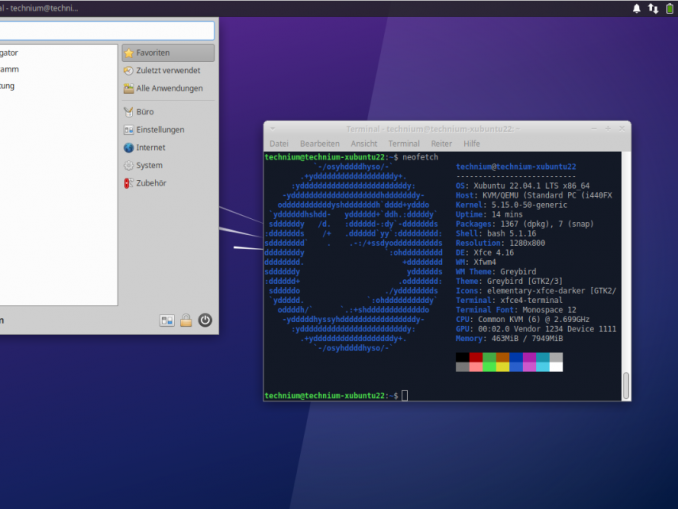
Task: Click the 'Terminal: xfce4-terminal' line
Action: coord(509,300)
